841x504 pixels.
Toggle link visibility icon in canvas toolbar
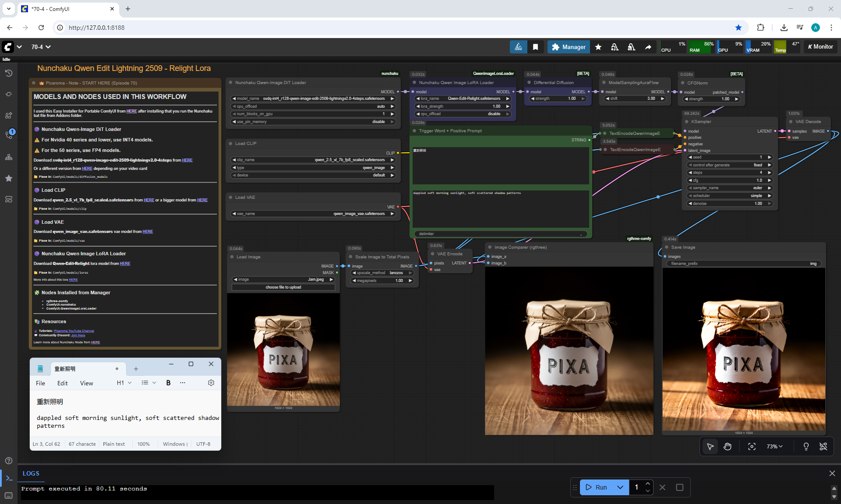[x=823, y=446]
